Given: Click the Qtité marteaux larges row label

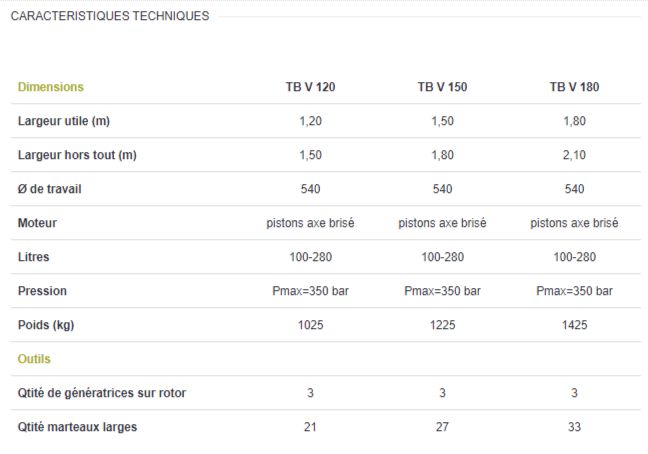Looking at the screenshot, I should tap(77, 427).
